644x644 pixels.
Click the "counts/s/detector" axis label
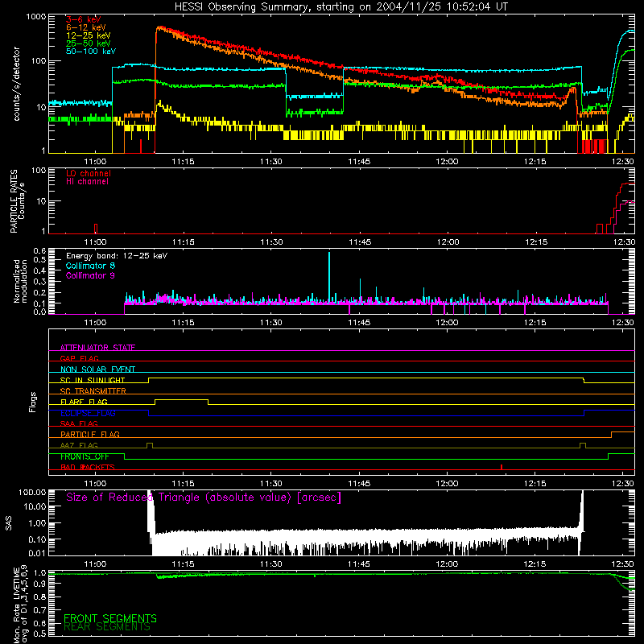16,84
